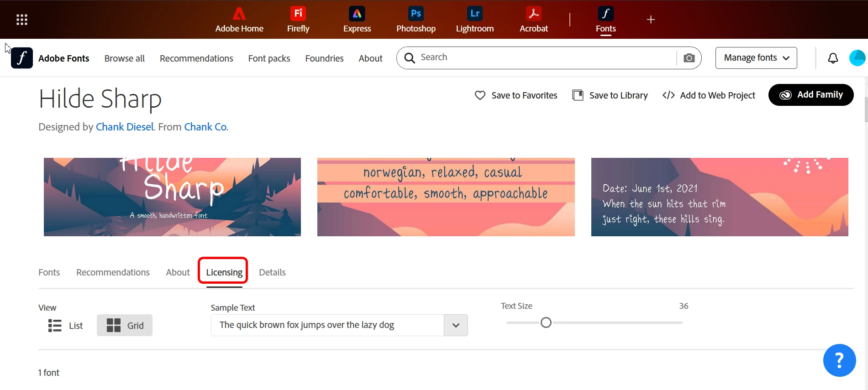Launch Firefly app

298,20
